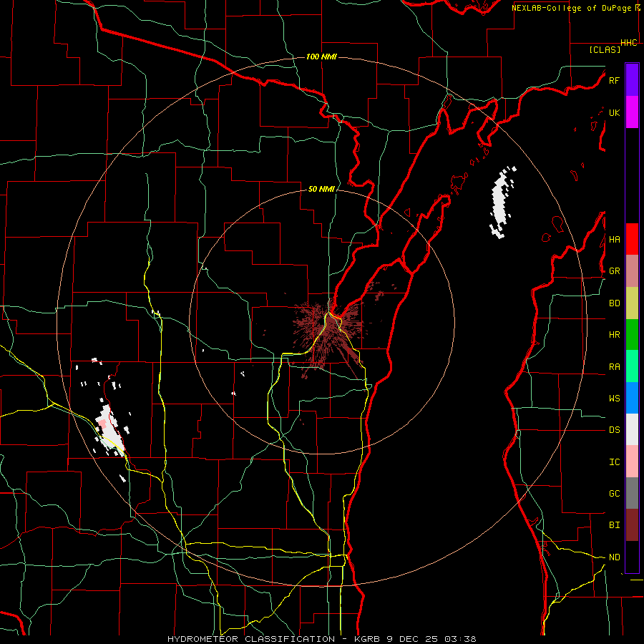Click the BD legend label text
This screenshot has height=644, width=644.
click(x=614, y=303)
